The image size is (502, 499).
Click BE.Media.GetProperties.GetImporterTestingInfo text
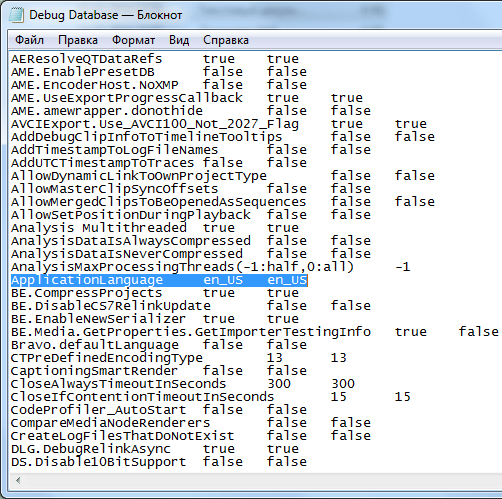(x=191, y=332)
